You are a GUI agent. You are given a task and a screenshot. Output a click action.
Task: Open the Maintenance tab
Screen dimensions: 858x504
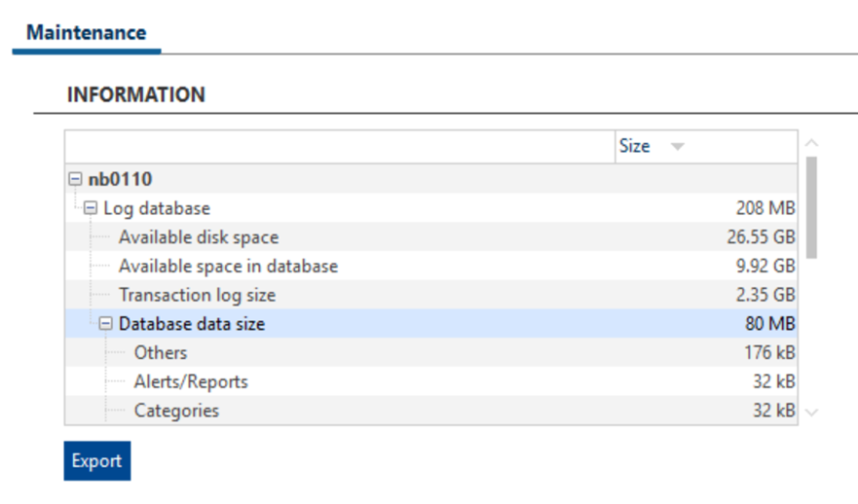[87, 33]
